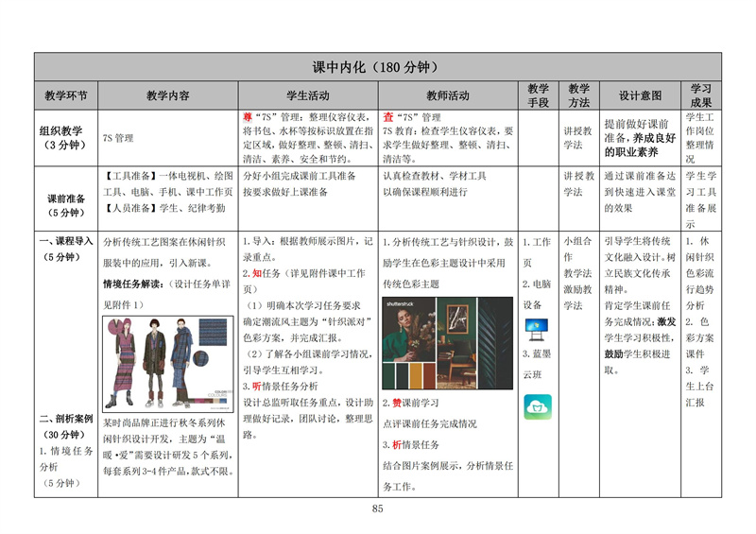Click the text 1. 情境任务分析
Screen dimensions: 756x534
point(66,458)
